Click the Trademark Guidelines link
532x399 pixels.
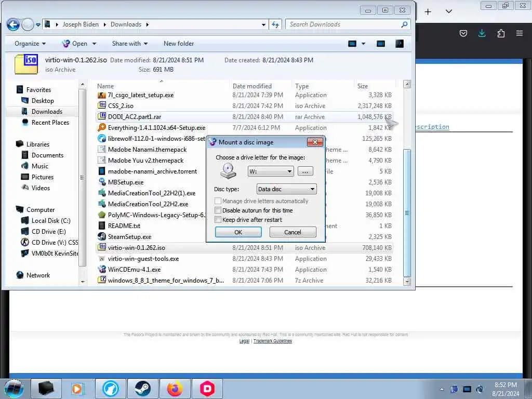click(x=272, y=341)
